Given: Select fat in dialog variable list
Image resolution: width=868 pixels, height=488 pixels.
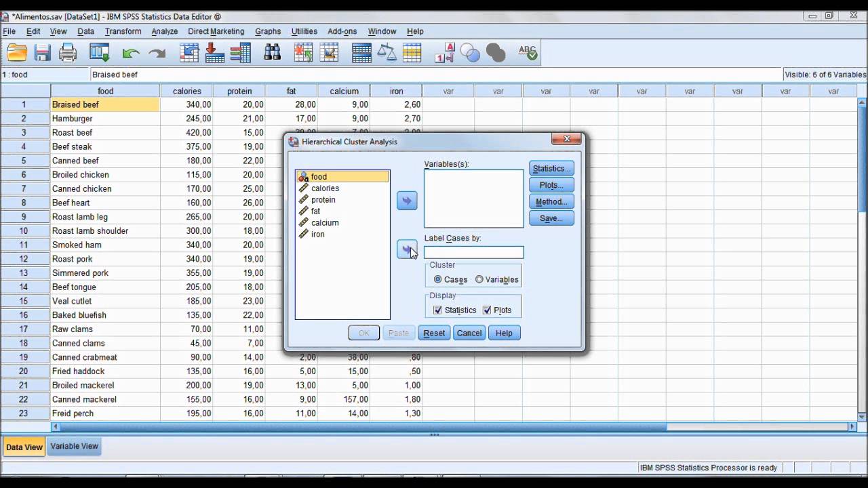Looking at the screenshot, I should pyautogui.click(x=315, y=211).
